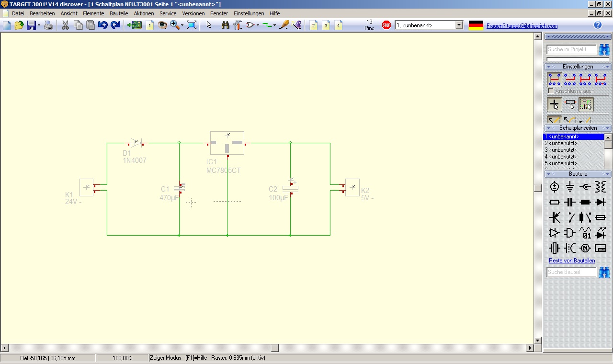The width and height of the screenshot is (613, 364).
Task: Open help with the blue question mark
Action: click(598, 25)
